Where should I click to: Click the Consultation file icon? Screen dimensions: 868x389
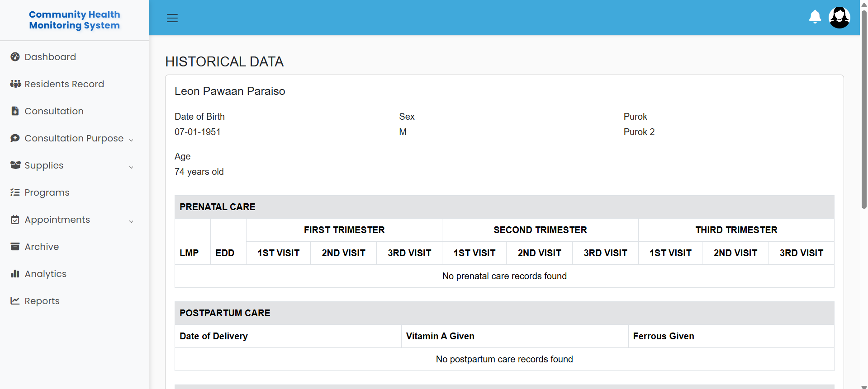[15, 111]
